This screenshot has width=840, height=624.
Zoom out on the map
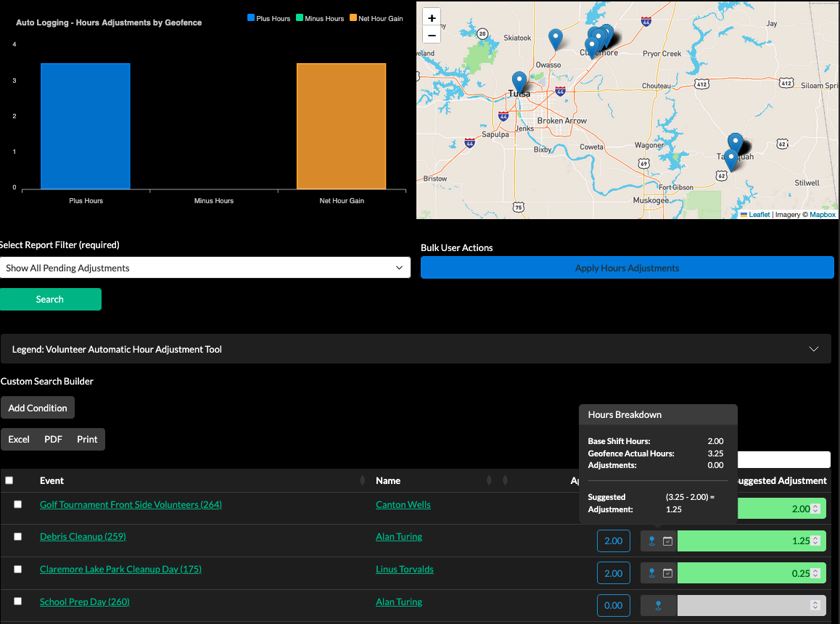(432, 35)
